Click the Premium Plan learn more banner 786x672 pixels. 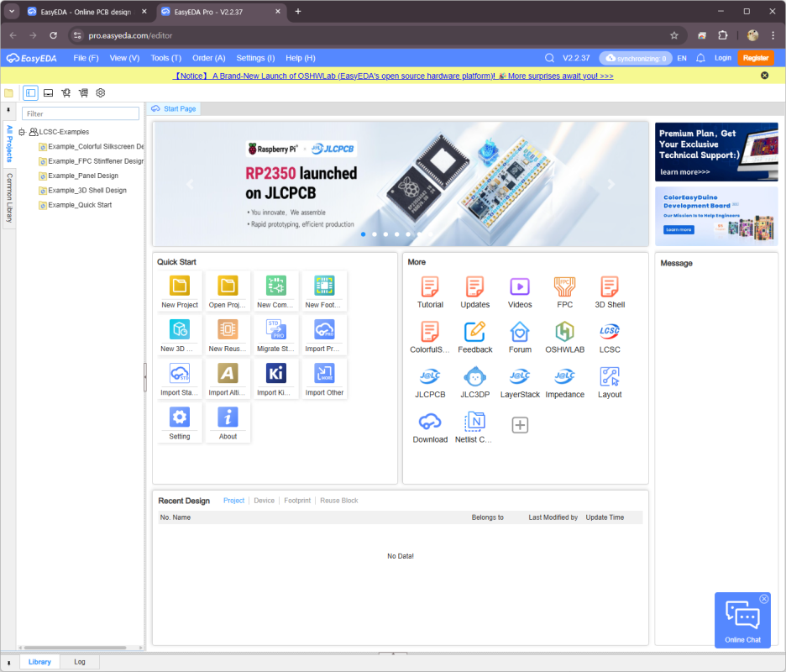point(716,152)
